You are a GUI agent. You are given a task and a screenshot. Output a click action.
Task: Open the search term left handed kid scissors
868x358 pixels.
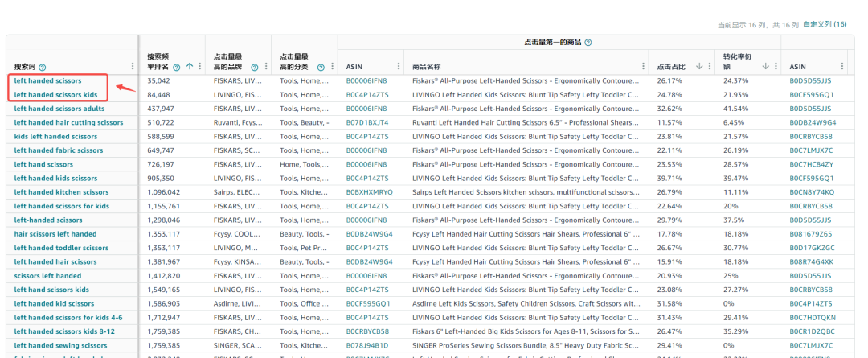coord(55,303)
